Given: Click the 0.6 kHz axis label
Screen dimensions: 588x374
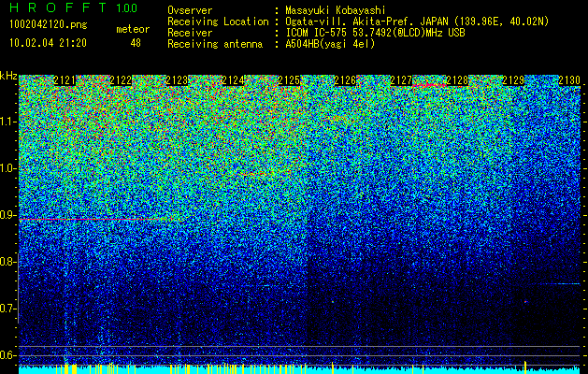Looking at the screenshot, I should pyautogui.click(x=8, y=355).
